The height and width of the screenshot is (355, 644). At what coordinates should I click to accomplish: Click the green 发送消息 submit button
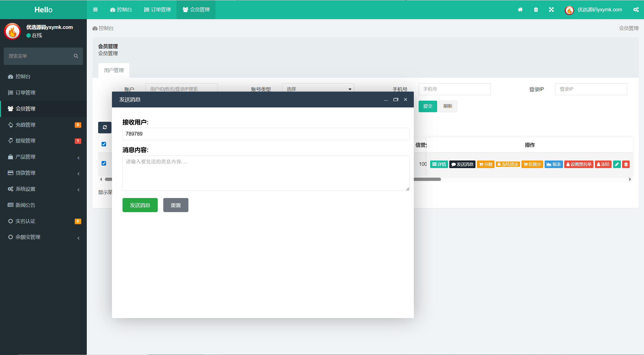(140, 205)
